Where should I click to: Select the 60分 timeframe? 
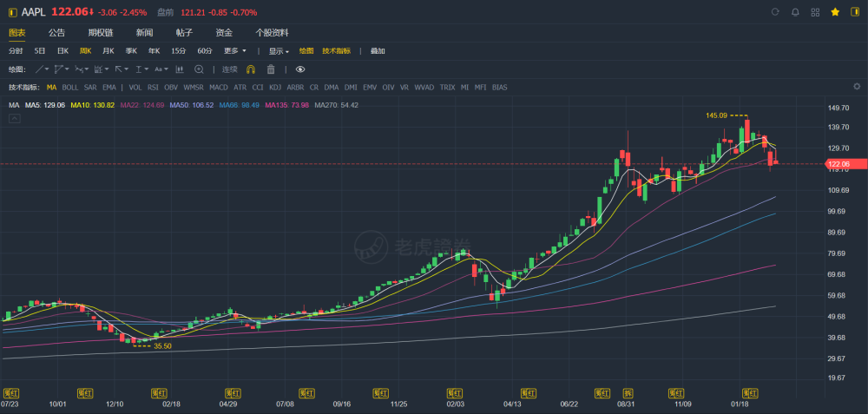[205, 50]
